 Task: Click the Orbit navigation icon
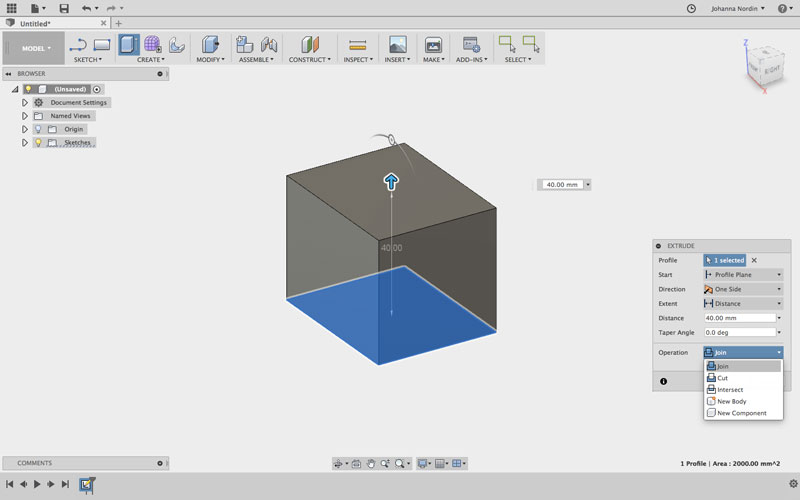click(338, 463)
